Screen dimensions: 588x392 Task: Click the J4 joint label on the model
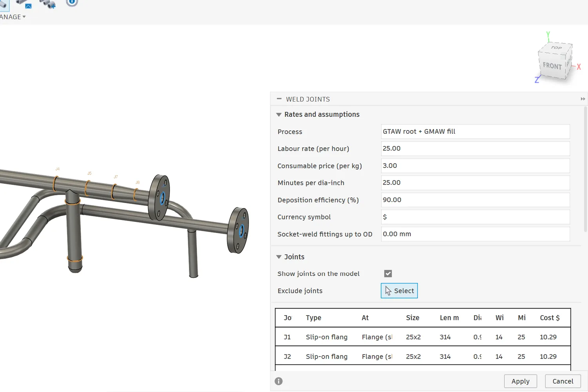(58, 169)
